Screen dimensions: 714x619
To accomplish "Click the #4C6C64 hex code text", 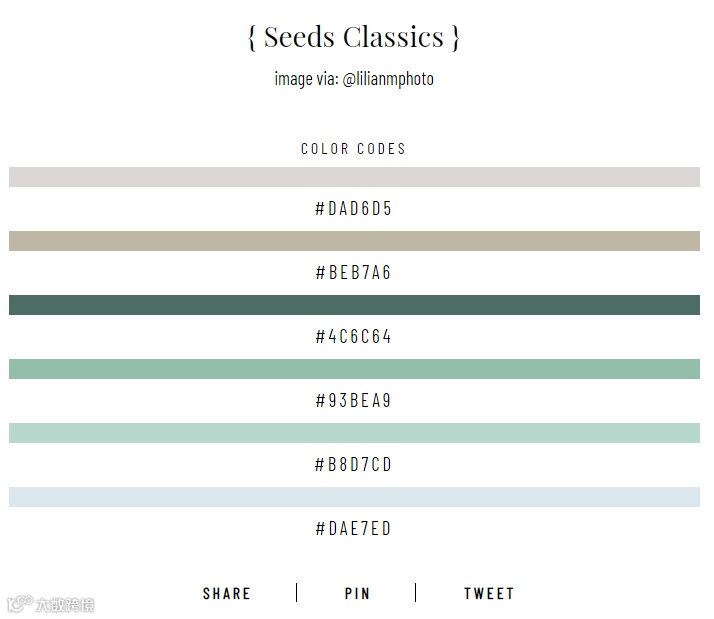I will coord(353,337).
